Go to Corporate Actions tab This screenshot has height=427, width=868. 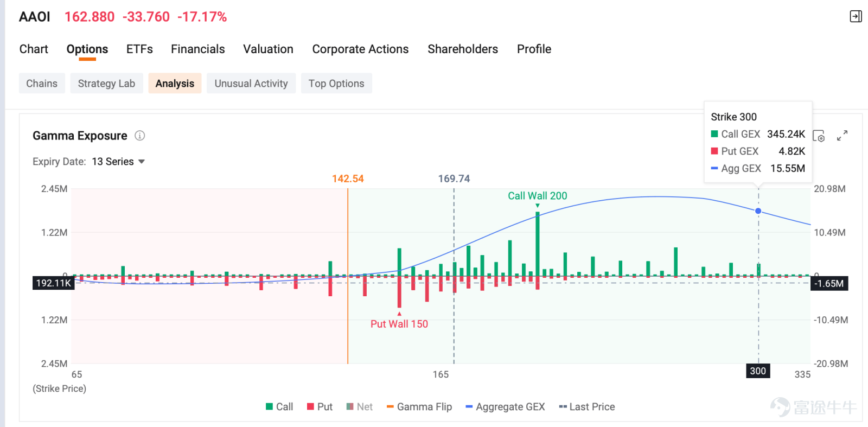360,49
